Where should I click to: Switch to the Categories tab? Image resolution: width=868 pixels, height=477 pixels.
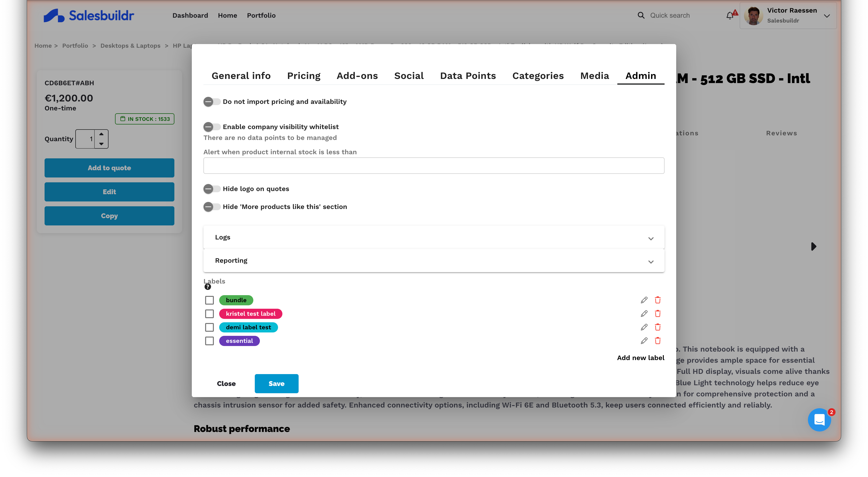[x=538, y=76]
